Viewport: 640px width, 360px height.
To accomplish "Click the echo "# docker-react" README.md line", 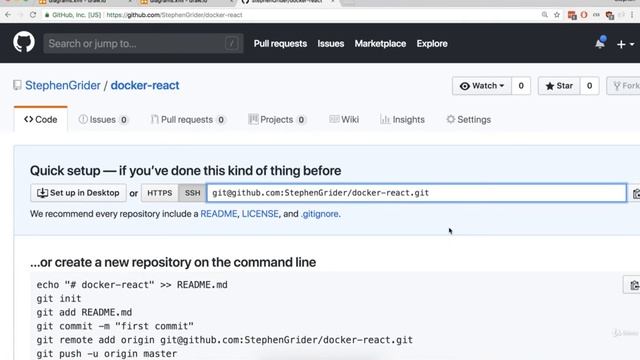I will pos(132,284).
